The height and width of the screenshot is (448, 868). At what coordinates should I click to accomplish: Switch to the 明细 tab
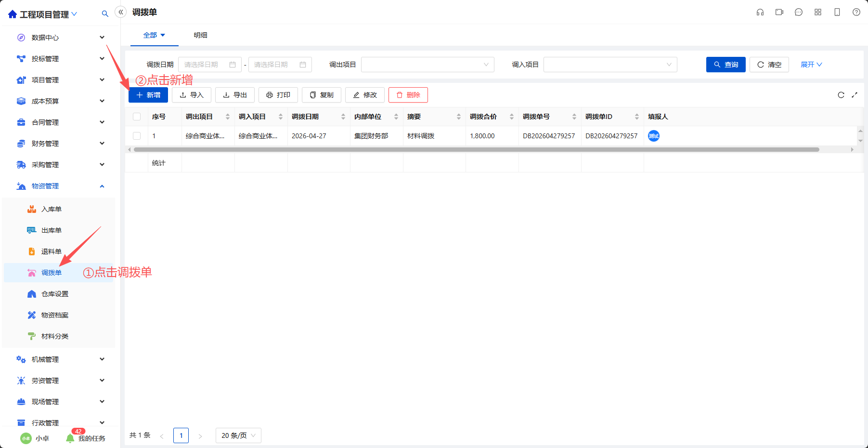tap(201, 35)
